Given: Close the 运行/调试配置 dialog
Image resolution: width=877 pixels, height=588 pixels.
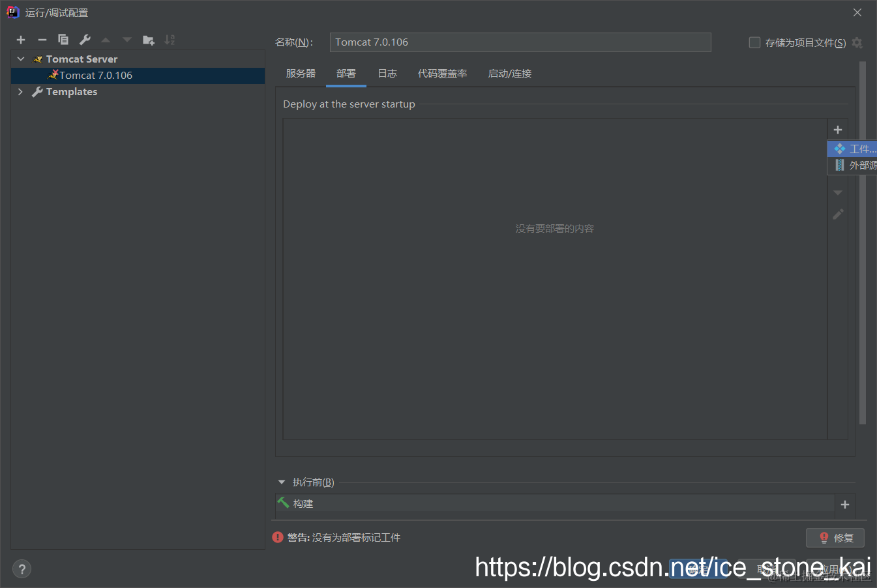Looking at the screenshot, I should coord(857,12).
